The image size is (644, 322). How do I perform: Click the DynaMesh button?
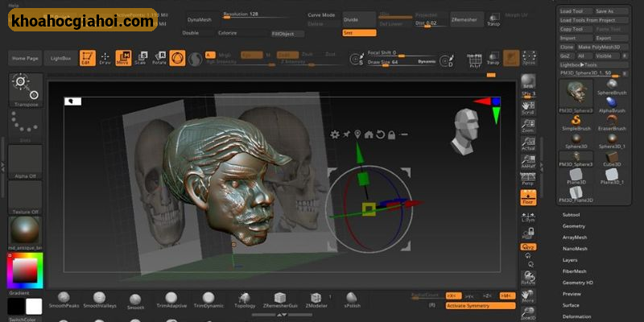[199, 19]
